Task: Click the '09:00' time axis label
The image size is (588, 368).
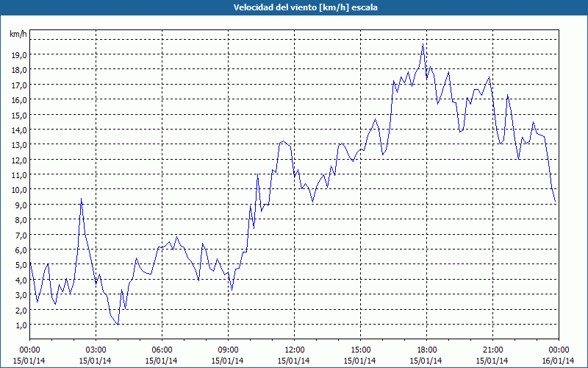Action: pos(228,350)
